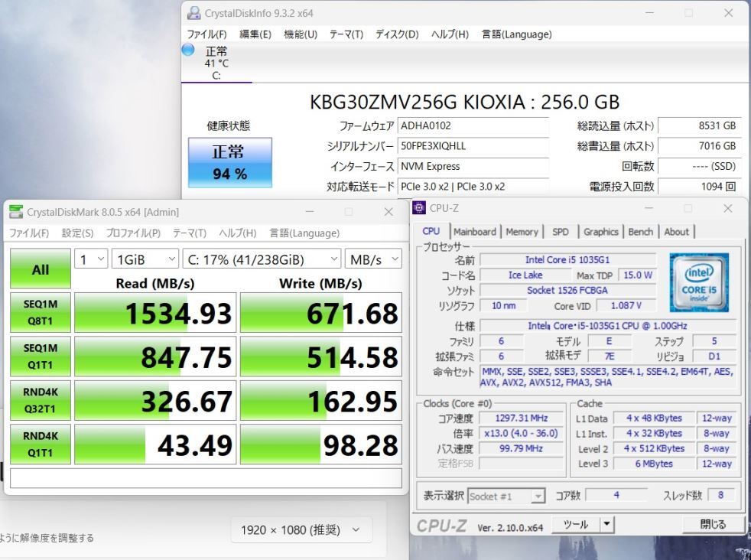Click the total host reads value 8531 GB
This screenshot has height=560, width=751.
click(x=699, y=126)
